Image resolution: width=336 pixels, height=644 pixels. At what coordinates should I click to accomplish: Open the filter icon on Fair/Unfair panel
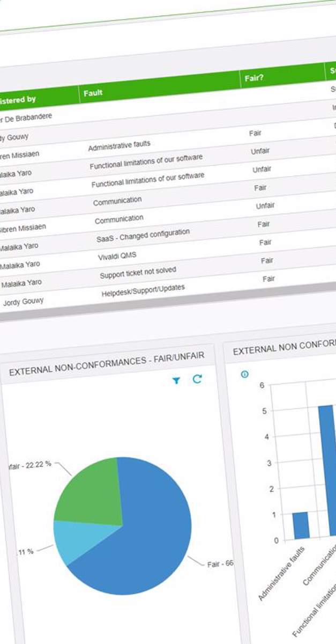[x=176, y=380]
